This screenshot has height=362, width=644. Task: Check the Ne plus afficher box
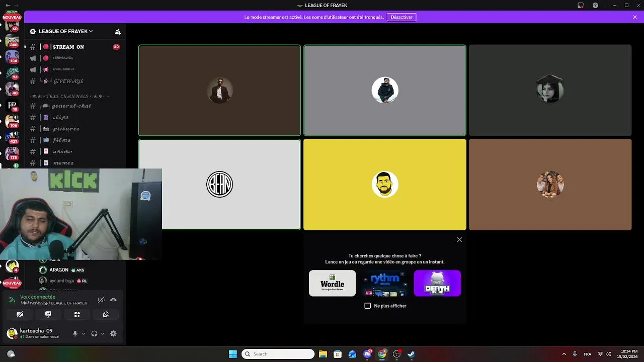pos(367,306)
